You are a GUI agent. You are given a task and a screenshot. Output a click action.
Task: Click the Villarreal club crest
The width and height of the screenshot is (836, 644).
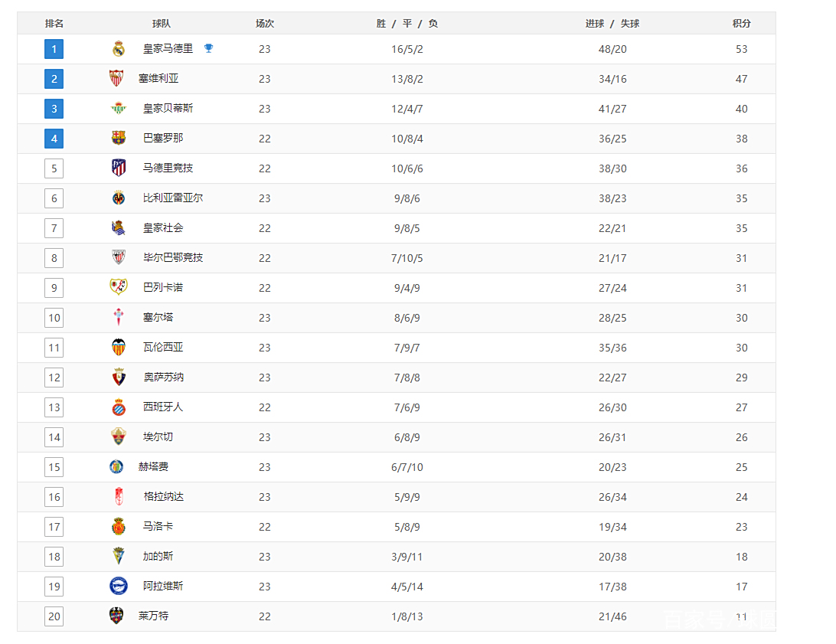(119, 198)
